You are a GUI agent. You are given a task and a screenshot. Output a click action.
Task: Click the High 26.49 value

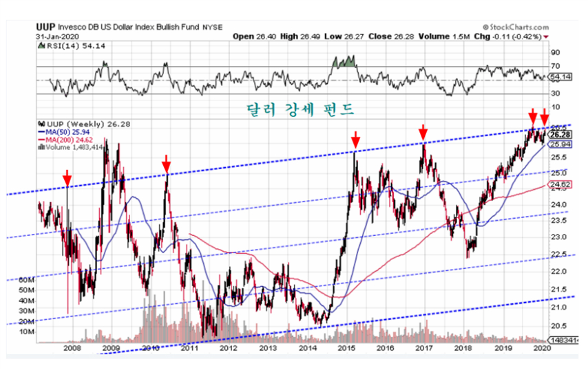point(300,36)
